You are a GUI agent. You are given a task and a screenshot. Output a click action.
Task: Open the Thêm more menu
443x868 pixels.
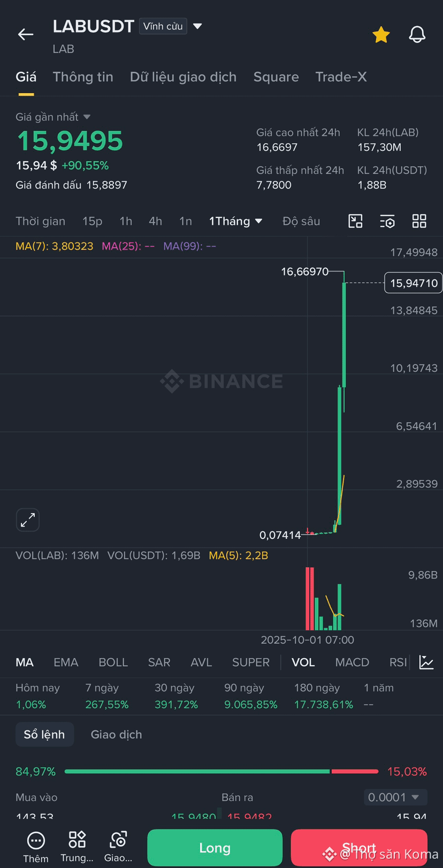(x=36, y=847)
